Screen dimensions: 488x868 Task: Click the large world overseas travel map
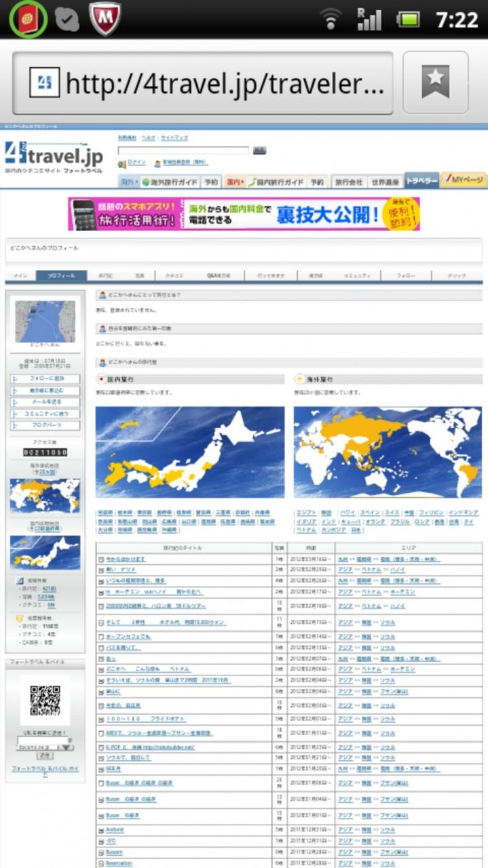387,452
